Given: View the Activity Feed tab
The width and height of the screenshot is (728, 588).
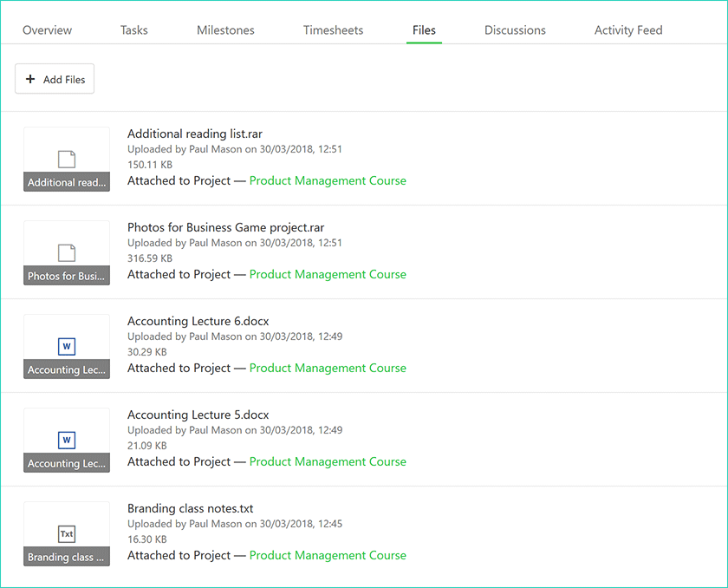Looking at the screenshot, I should pyautogui.click(x=628, y=30).
